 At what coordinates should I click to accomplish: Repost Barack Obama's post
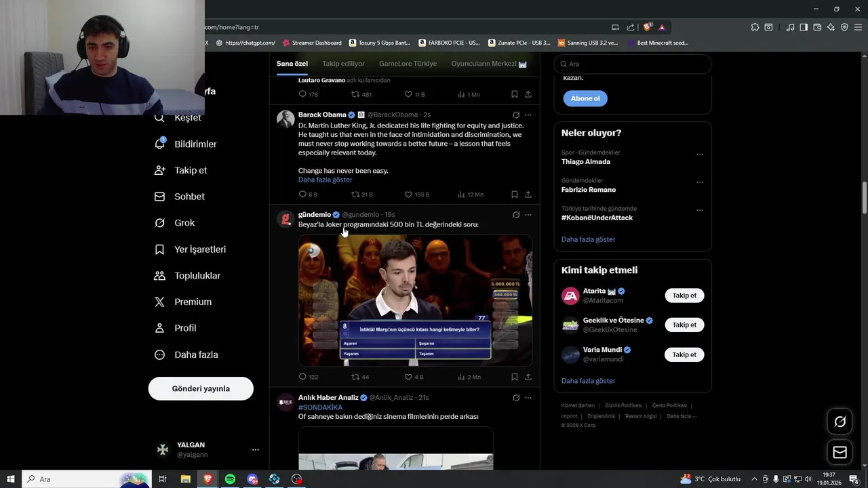pyautogui.click(x=362, y=195)
